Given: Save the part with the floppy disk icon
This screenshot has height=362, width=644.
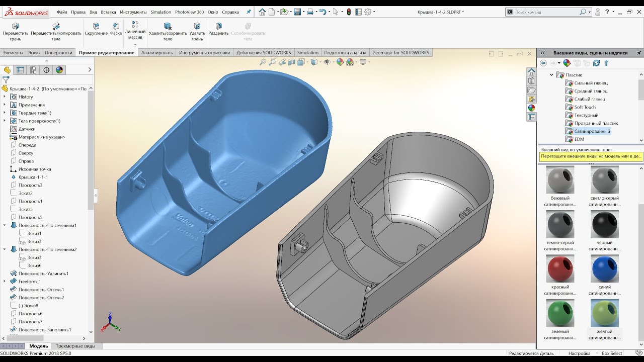Looking at the screenshot, I should [297, 12].
